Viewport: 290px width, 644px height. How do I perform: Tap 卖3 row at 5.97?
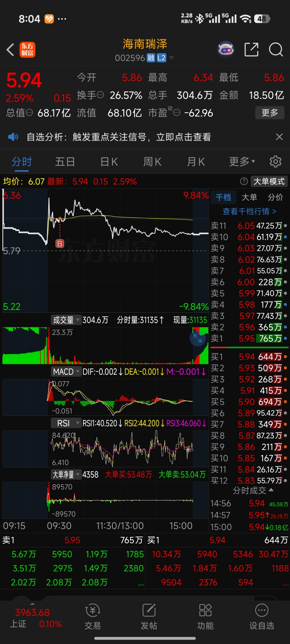pos(249,316)
